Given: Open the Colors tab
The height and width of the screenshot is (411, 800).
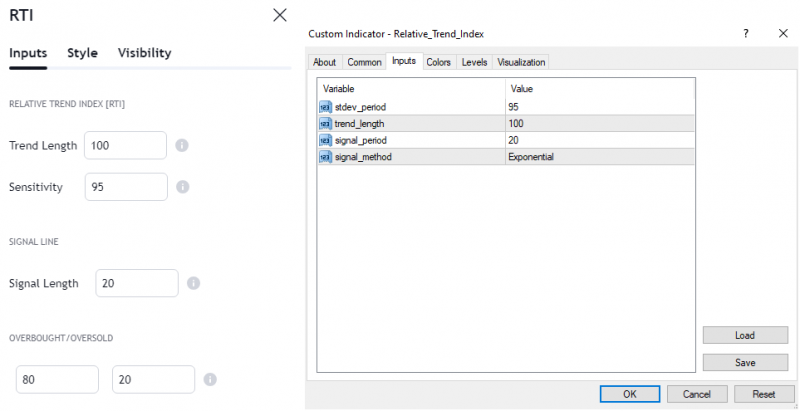Looking at the screenshot, I should (438, 62).
